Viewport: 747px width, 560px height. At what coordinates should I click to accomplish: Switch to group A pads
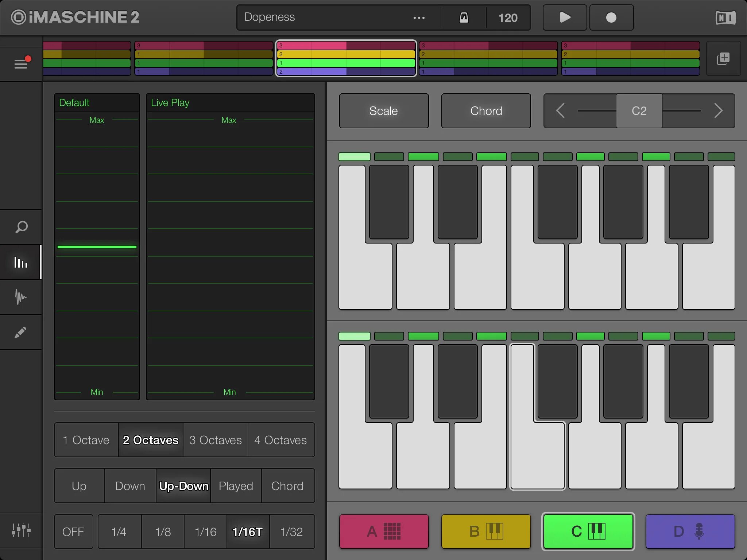[x=384, y=532]
